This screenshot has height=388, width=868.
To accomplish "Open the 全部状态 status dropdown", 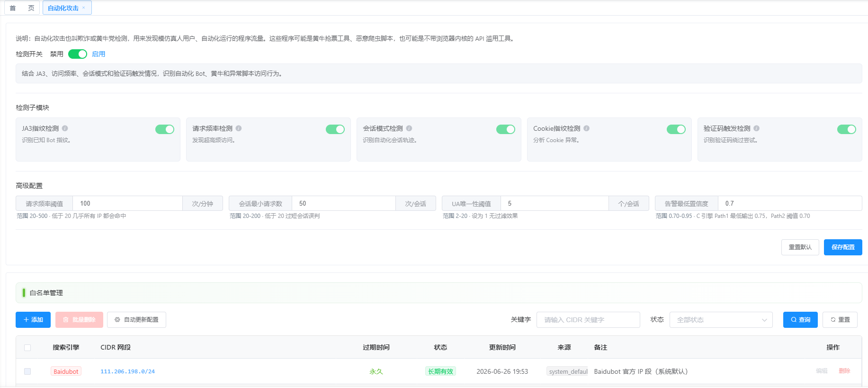I will point(721,320).
